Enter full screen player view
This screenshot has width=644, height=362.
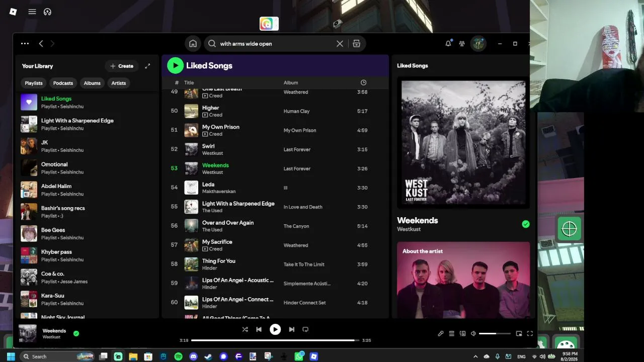coord(530,333)
